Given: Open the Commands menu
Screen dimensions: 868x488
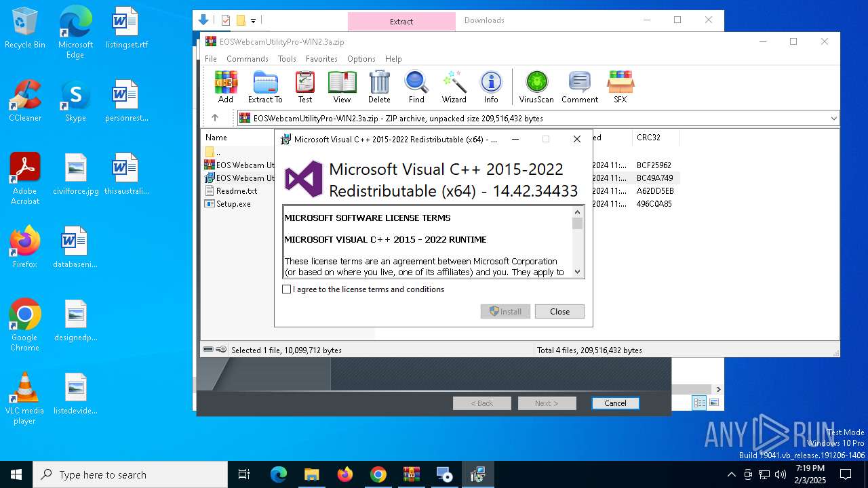Looking at the screenshot, I should [248, 59].
